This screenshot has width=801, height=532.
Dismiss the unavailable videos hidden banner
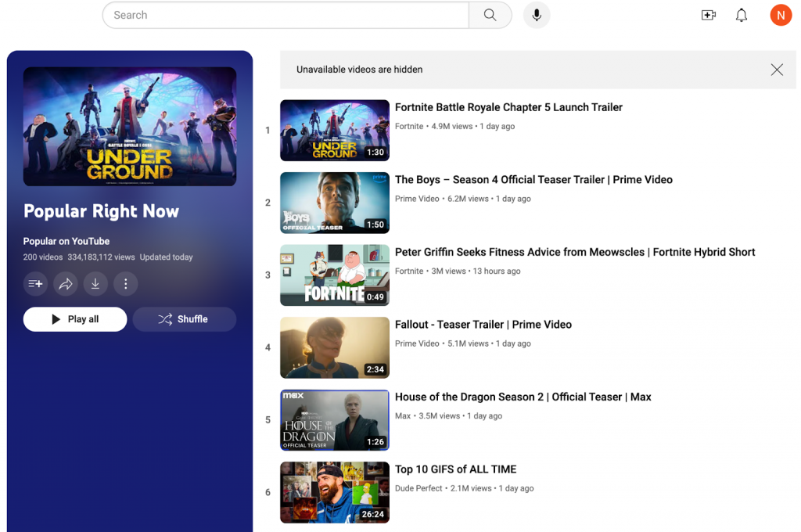777,70
